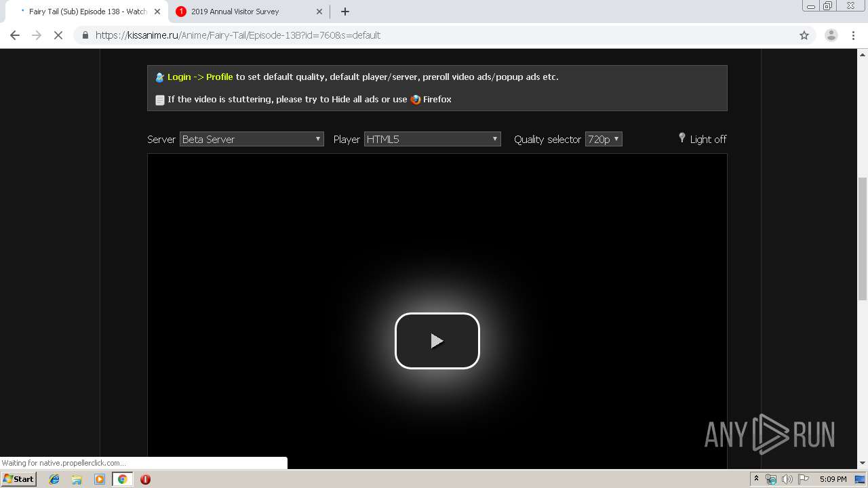Click the site lock icon in address bar
This screenshot has height=488, width=868.
tap(85, 35)
